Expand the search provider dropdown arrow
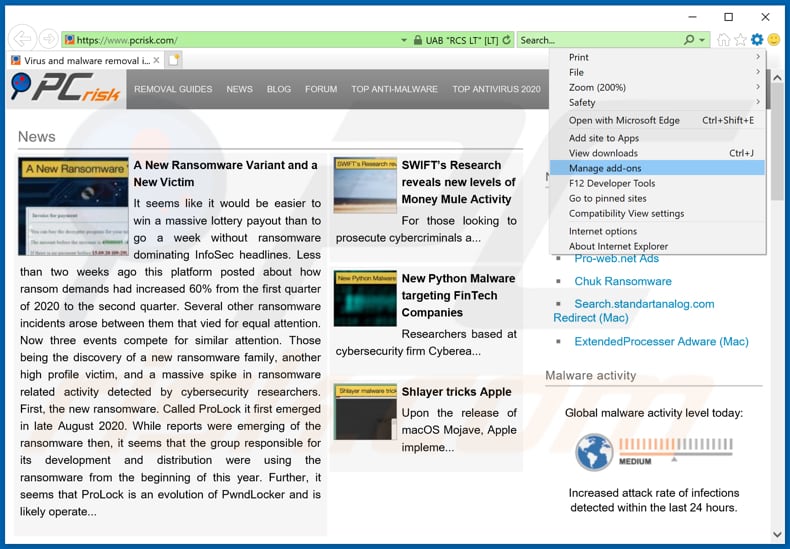The image size is (790, 549). pos(702,40)
